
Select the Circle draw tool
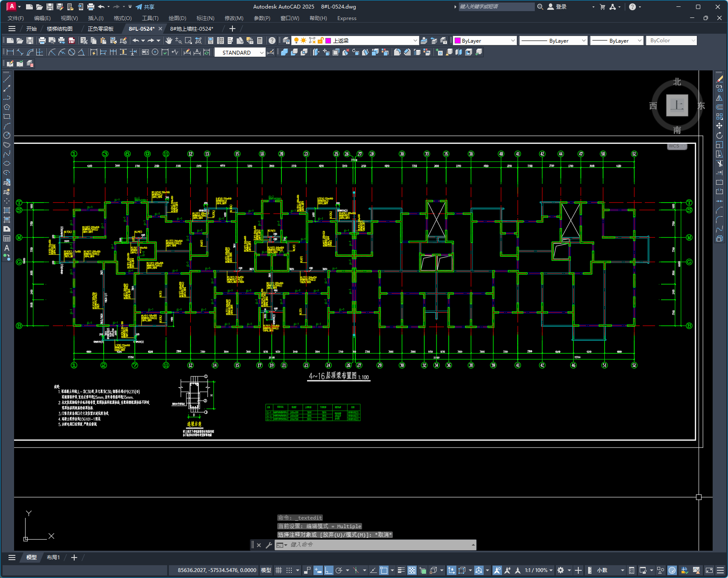(x=7, y=135)
